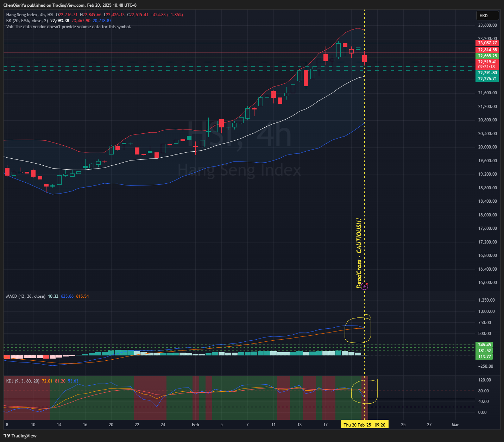Click the 22,391.80 teal price label
This screenshot has width=504, height=442.
point(487,73)
